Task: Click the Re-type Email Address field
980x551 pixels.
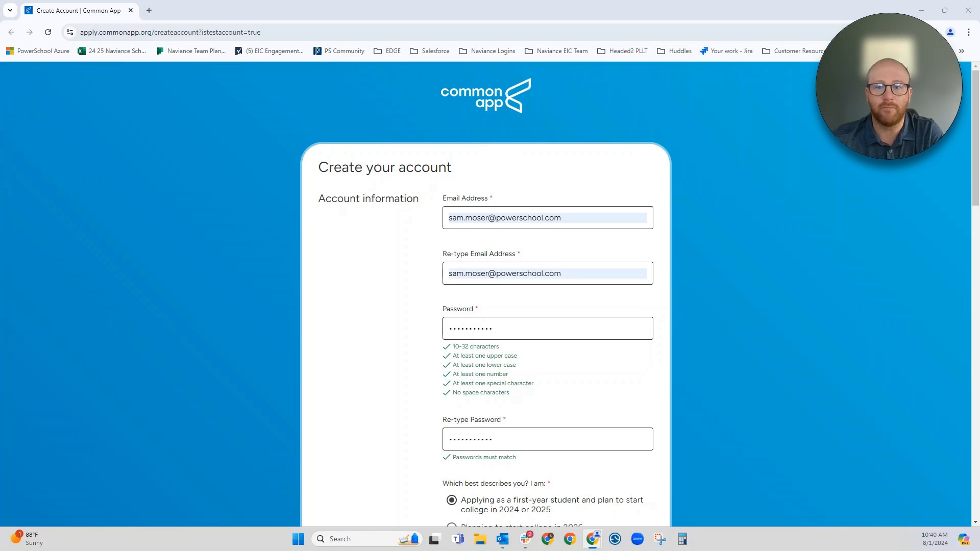Action: pyautogui.click(x=548, y=273)
